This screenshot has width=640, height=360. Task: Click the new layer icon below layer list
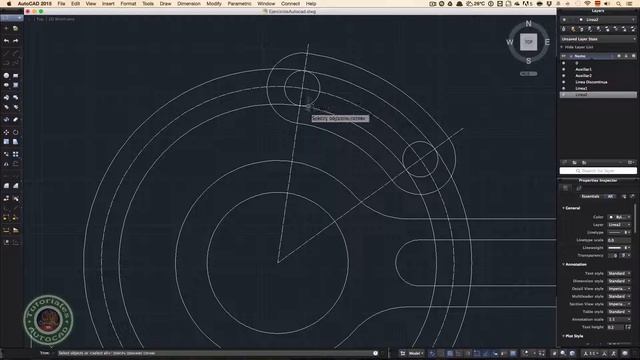(565, 162)
